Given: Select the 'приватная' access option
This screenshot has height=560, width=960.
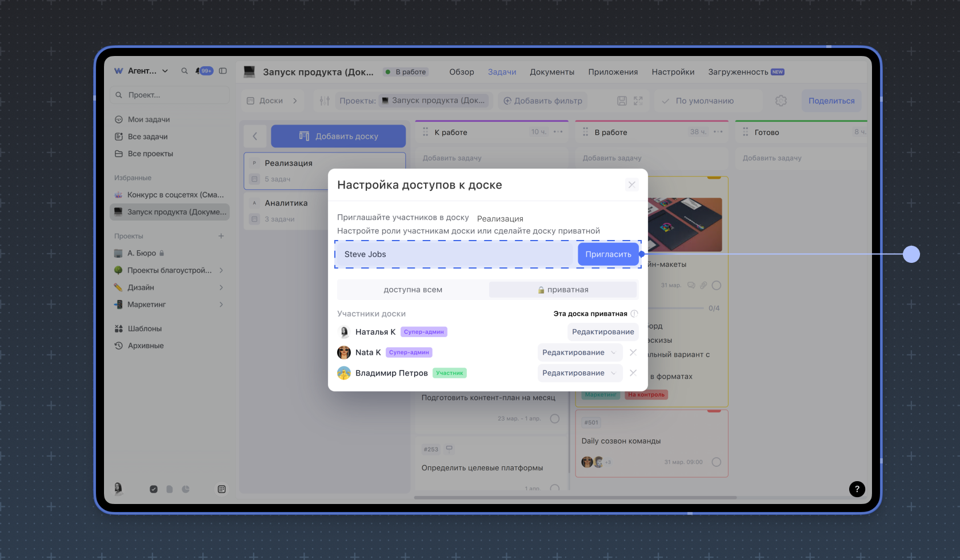Looking at the screenshot, I should point(563,290).
